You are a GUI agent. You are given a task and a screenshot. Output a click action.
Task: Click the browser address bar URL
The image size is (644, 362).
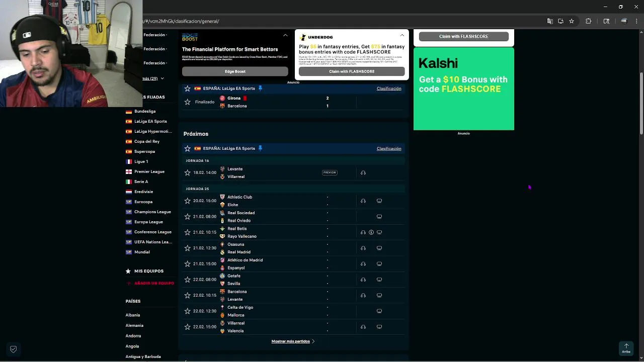182,21
